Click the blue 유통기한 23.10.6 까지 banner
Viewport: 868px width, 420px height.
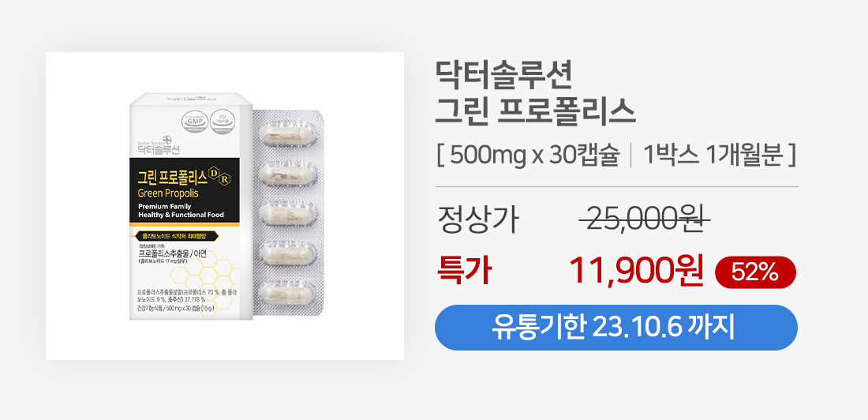pos(616,328)
